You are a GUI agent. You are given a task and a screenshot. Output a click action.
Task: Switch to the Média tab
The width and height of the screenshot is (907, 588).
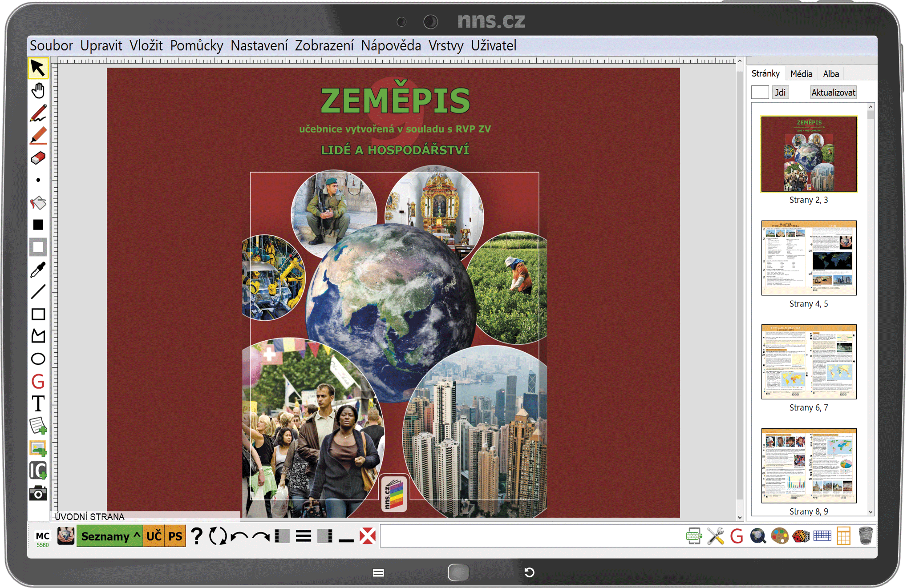tap(801, 74)
